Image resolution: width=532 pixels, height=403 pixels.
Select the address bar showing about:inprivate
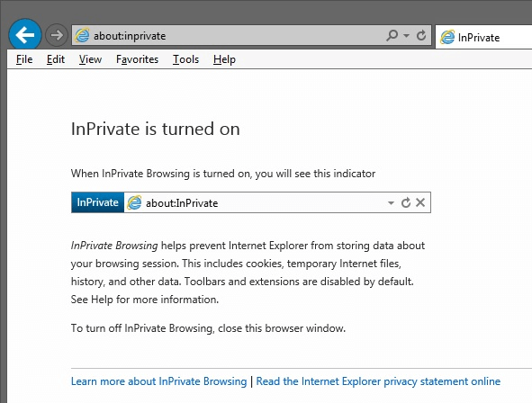coord(251,35)
